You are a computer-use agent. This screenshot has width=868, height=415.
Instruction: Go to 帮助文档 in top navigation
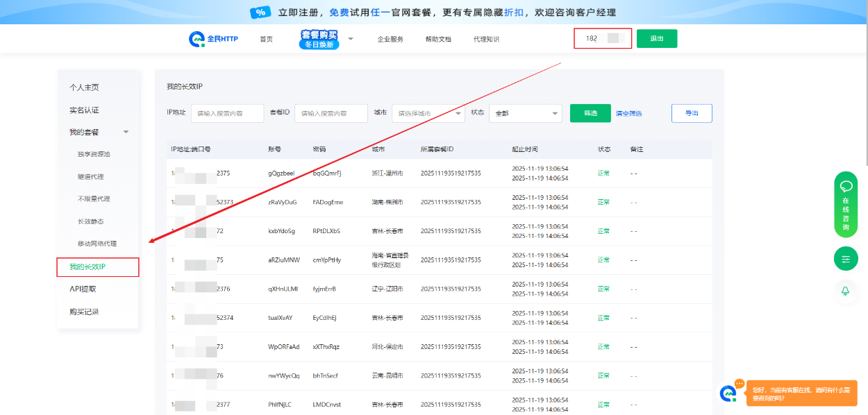pyautogui.click(x=438, y=40)
